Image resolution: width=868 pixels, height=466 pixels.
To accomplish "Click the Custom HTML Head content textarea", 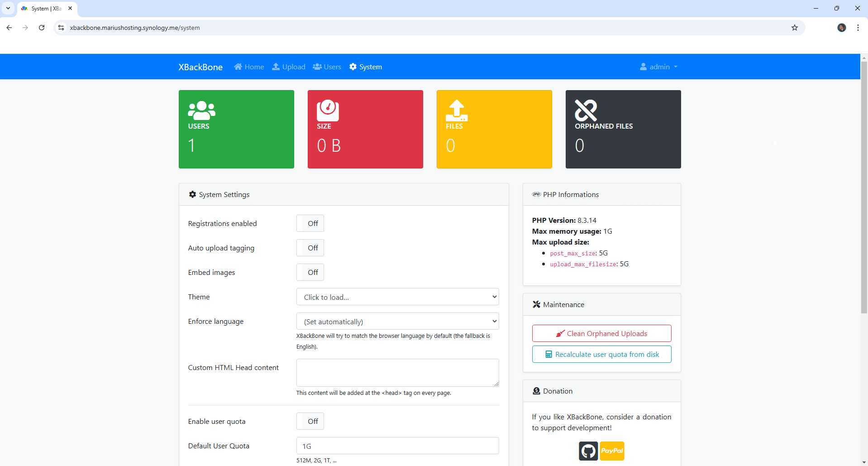I will coord(398,373).
